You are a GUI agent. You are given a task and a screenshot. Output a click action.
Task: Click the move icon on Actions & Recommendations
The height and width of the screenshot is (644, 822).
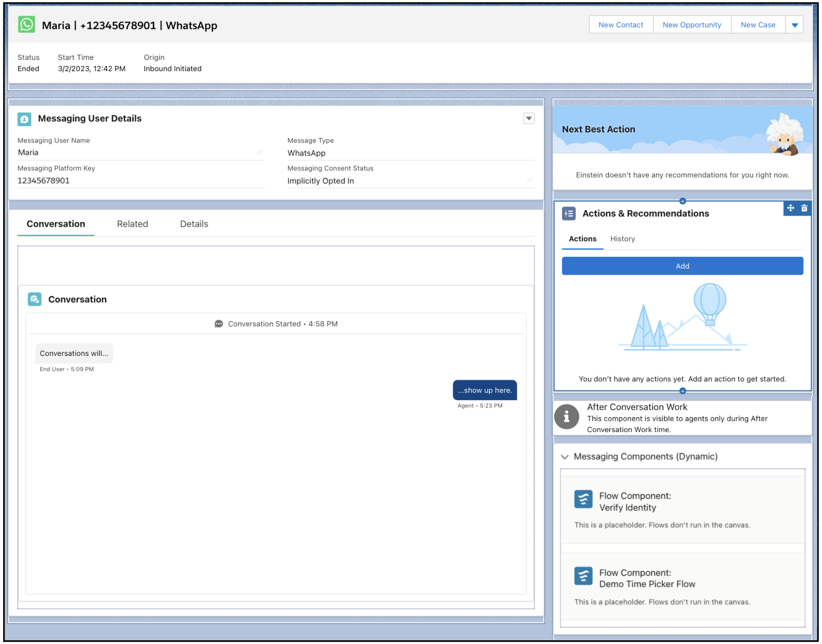790,209
